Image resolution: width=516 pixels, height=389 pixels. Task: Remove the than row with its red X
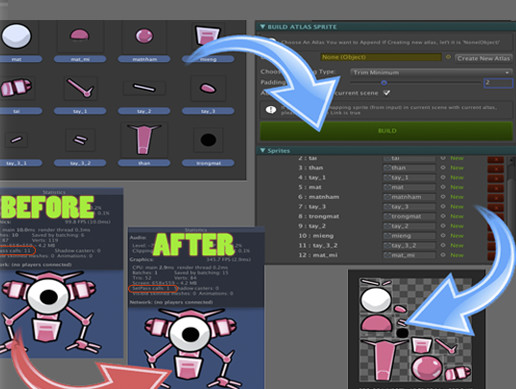(x=496, y=169)
